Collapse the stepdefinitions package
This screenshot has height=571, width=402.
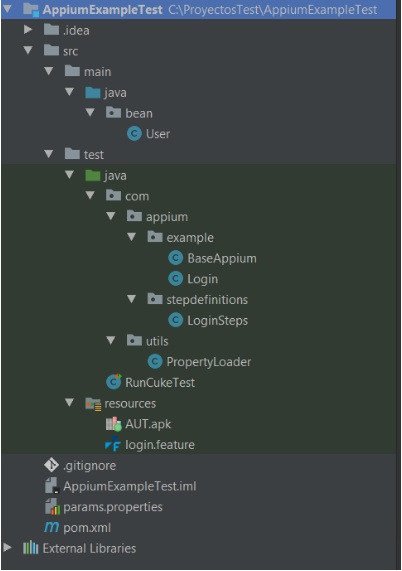click(131, 299)
